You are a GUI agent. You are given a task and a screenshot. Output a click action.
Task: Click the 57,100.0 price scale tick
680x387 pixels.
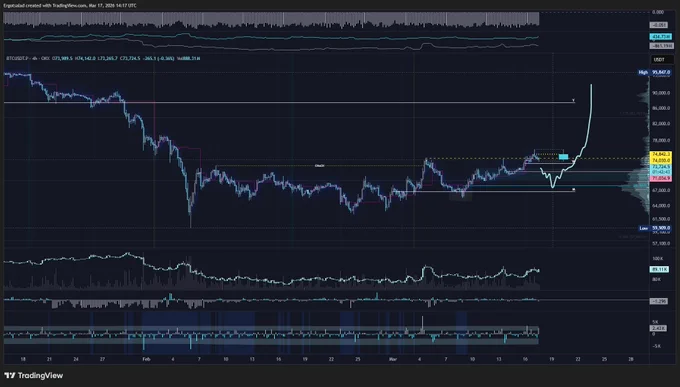[x=661, y=243]
